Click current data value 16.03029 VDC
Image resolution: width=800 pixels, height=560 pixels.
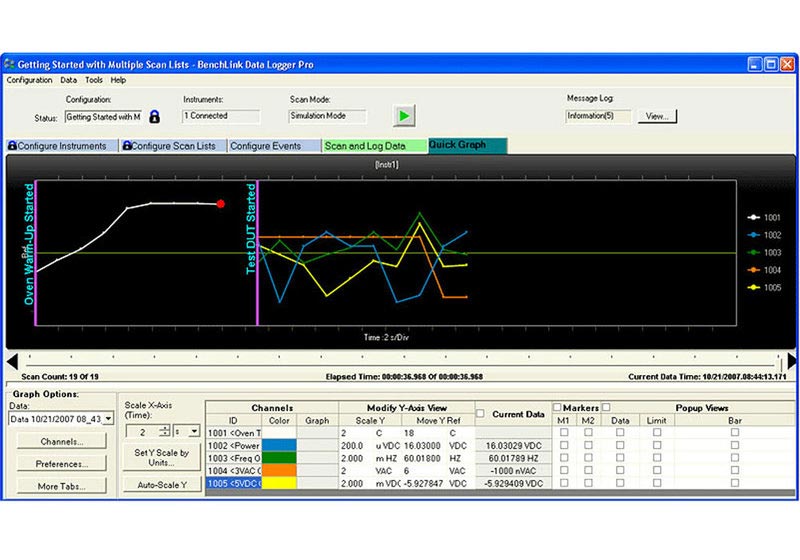point(514,445)
